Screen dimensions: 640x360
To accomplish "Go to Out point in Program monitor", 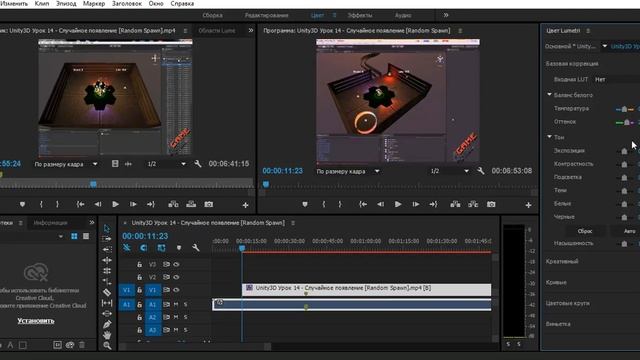I will [433, 204].
